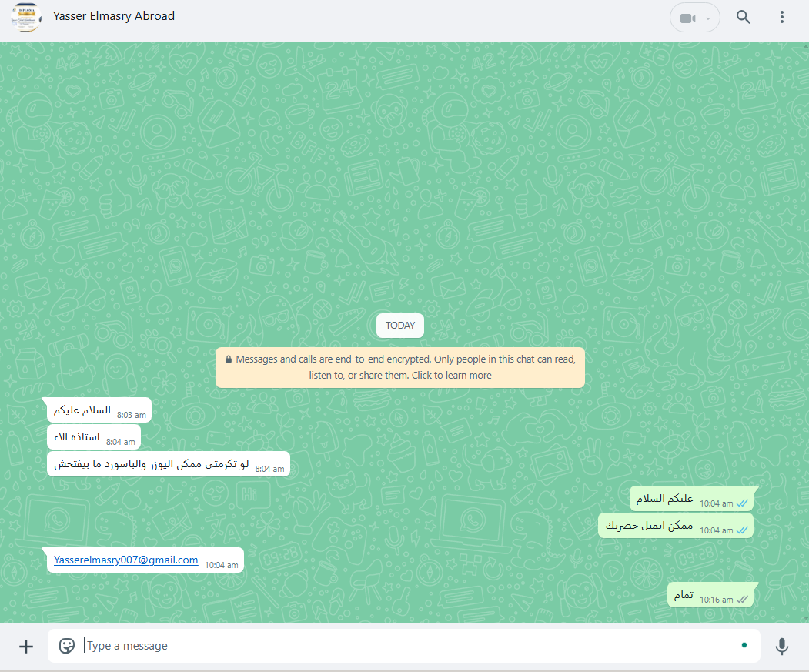Open the Yasserelmasry007@gmail.com email link

(x=126, y=560)
